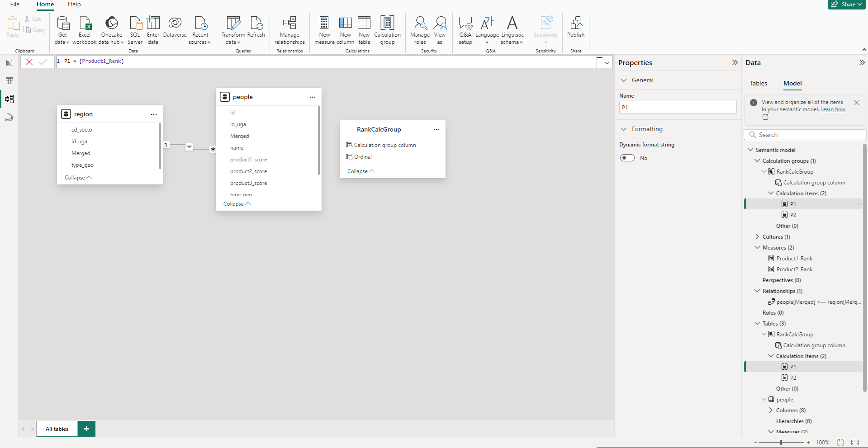The width and height of the screenshot is (868, 448).
Task: Select the Home ribbon tab
Action: click(x=45, y=4)
